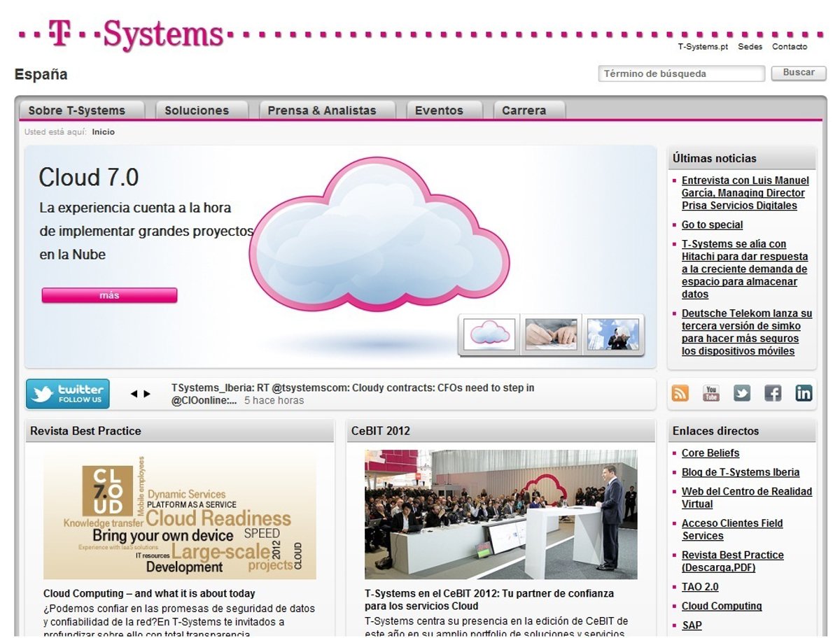
Task: Open the Twitter bird icon link
Action: (x=742, y=393)
